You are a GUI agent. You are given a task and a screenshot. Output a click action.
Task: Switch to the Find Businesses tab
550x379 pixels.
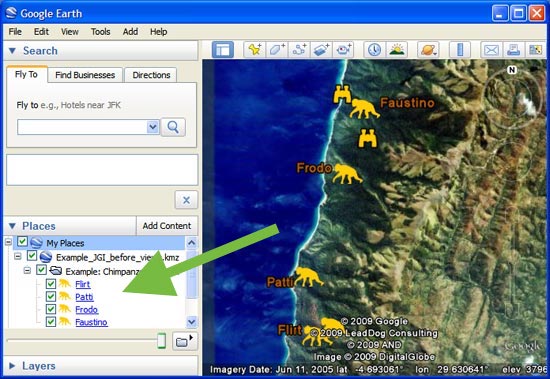pyautogui.click(x=85, y=75)
